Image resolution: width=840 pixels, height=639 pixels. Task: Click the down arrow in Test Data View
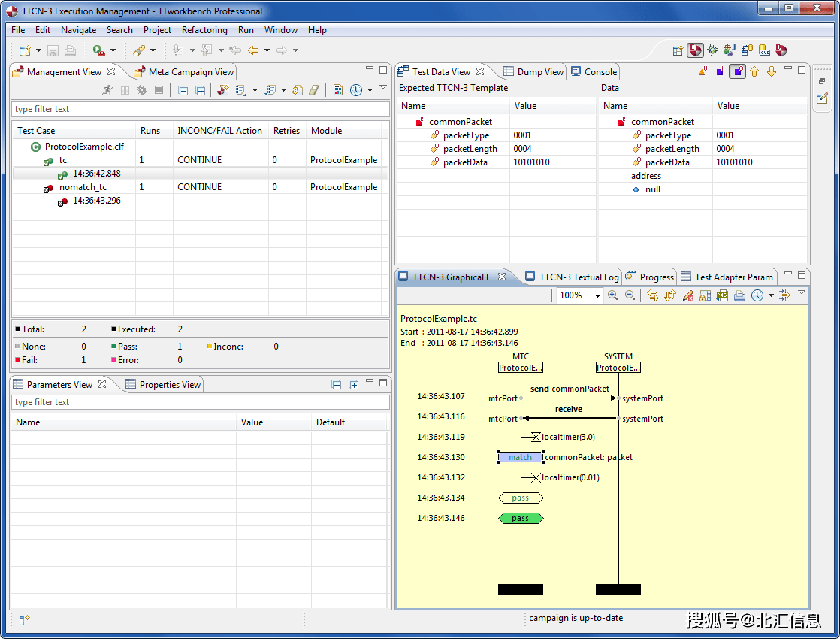click(771, 72)
